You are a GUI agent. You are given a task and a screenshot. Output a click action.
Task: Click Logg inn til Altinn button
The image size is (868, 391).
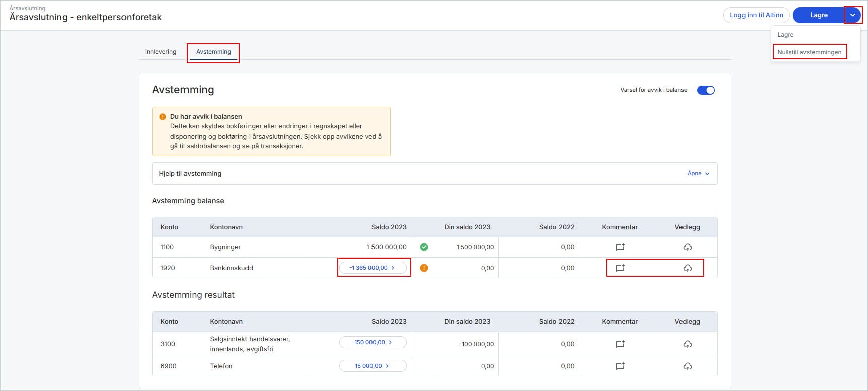[x=756, y=15]
